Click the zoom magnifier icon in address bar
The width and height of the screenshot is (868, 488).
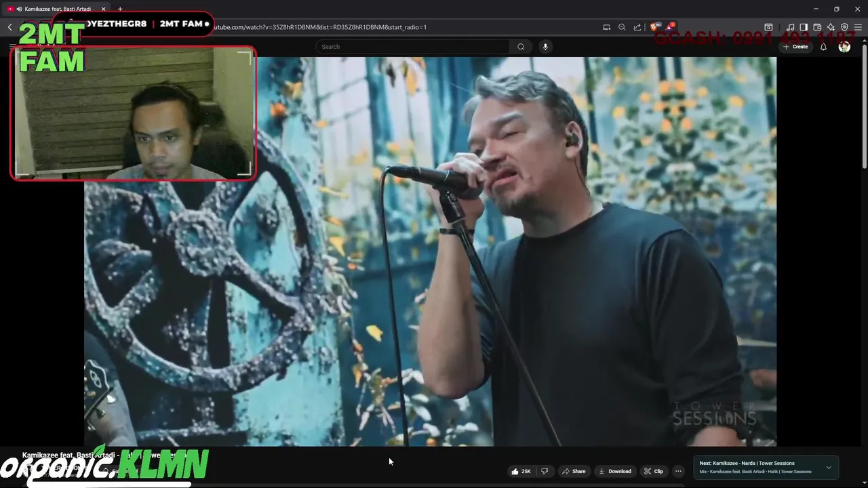tap(622, 27)
